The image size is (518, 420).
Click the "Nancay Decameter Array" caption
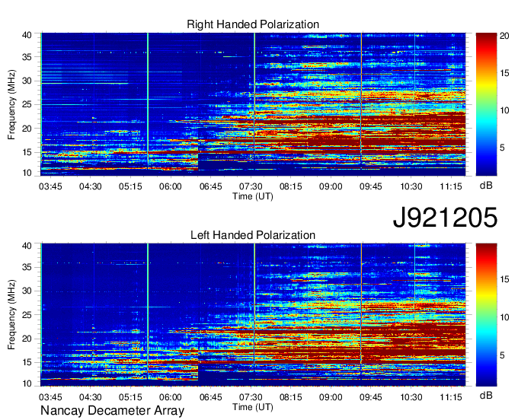tap(112, 411)
